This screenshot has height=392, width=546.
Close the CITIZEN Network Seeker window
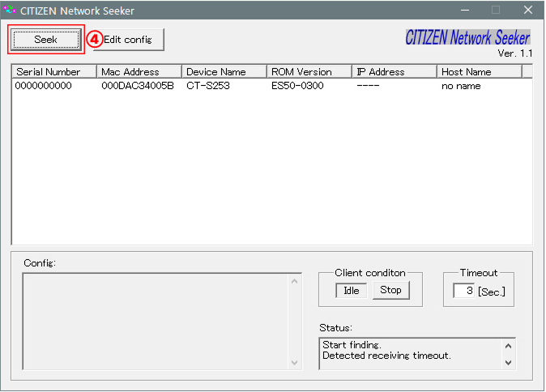point(527,11)
